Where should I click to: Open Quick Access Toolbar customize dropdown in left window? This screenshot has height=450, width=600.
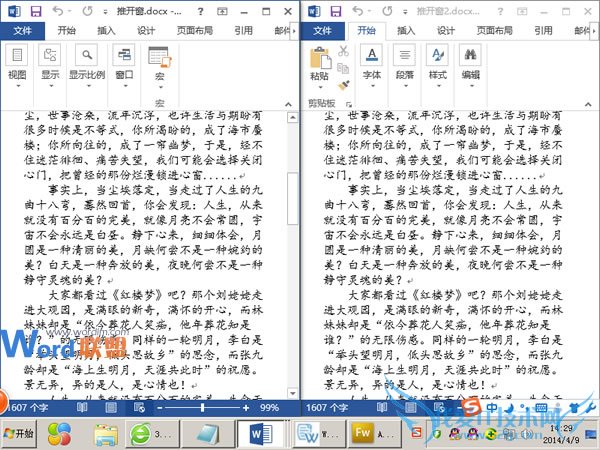click(x=105, y=12)
